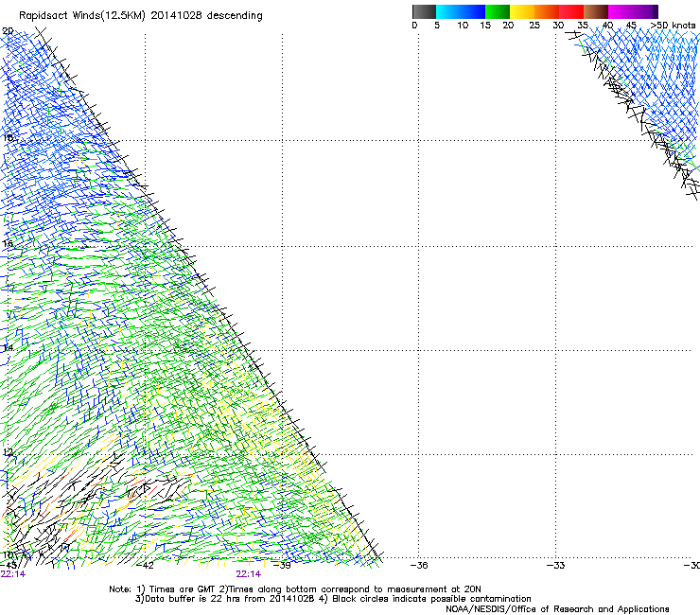Click the magenta 40-45 knots legend segment
The height and width of the screenshot is (615, 700).
(x=621, y=11)
